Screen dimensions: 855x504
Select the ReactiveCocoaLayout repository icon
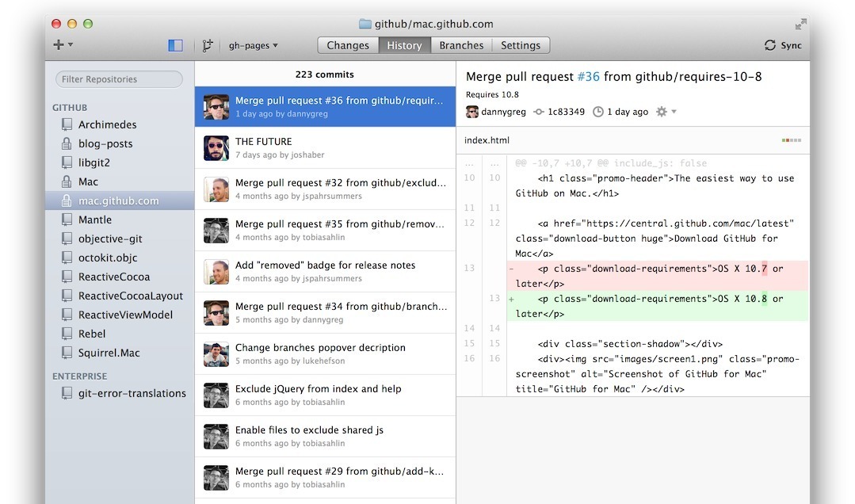(x=67, y=296)
